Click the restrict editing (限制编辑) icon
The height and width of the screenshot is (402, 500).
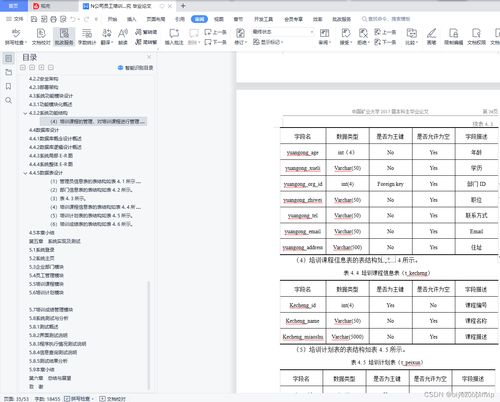454,36
